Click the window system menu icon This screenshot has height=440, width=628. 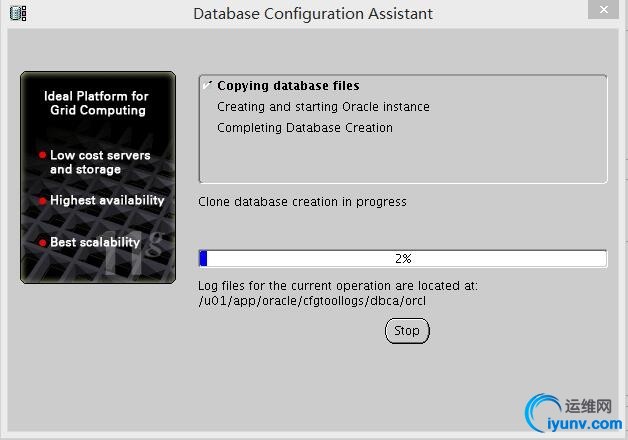tap(18, 13)
